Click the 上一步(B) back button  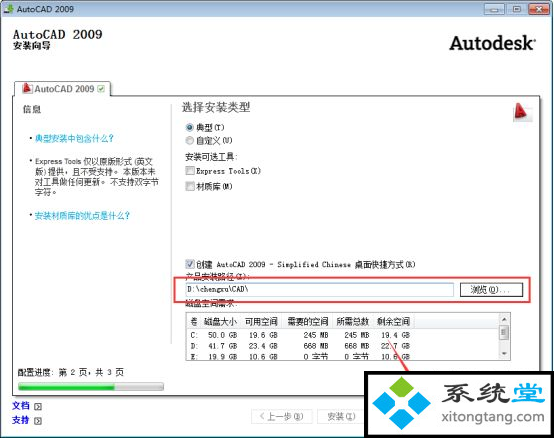(x=282, y=416)
